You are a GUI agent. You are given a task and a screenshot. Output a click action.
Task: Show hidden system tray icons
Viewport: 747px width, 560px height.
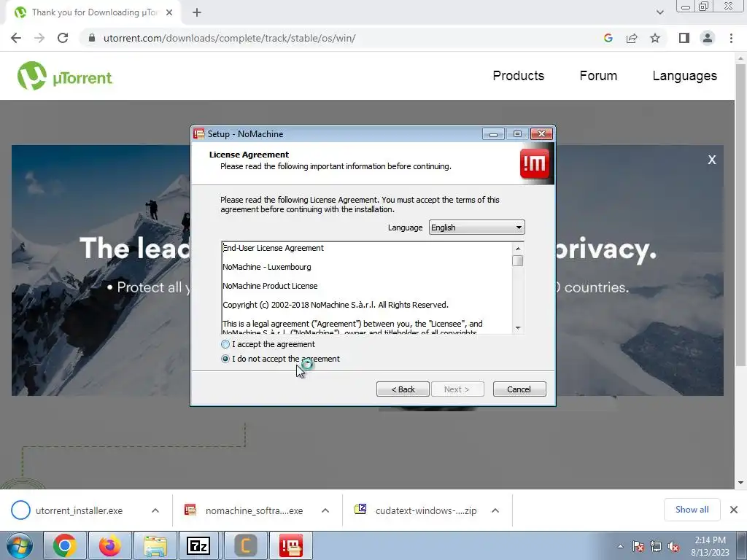point(620,546)
